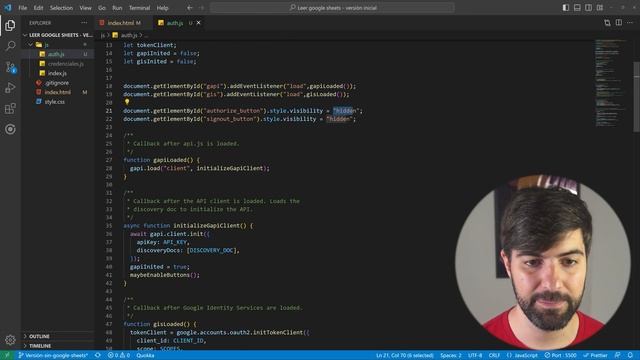Collapse the LEER GOOGLE SHEETS folder section
640x360 pixels.
pyautogui.click(x=57, y=35)
